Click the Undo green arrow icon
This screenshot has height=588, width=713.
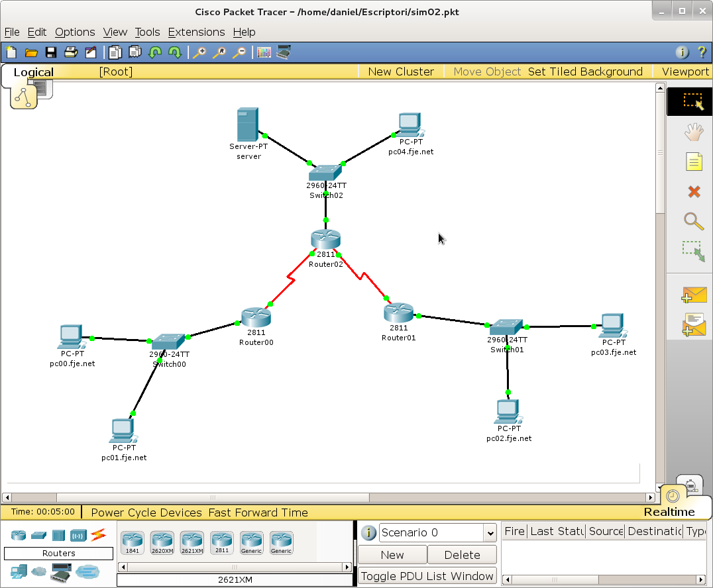coord(155,53)
